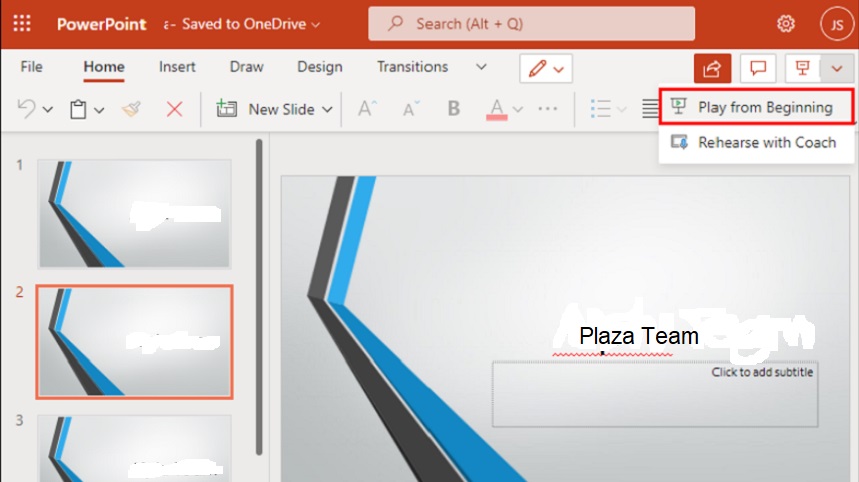Open the app launcher waffle icon
Viewport: 859px width, 482px height.
pos(22,24)
